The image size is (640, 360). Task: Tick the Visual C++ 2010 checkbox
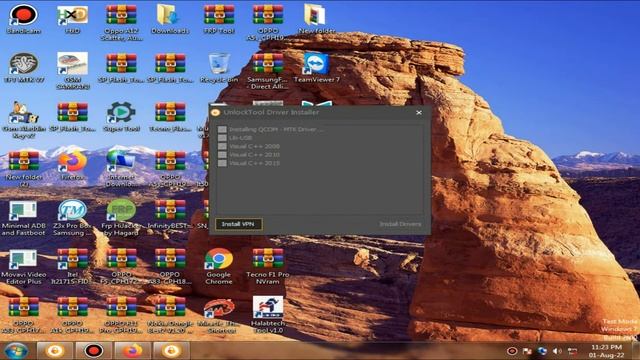click(222, 155)
